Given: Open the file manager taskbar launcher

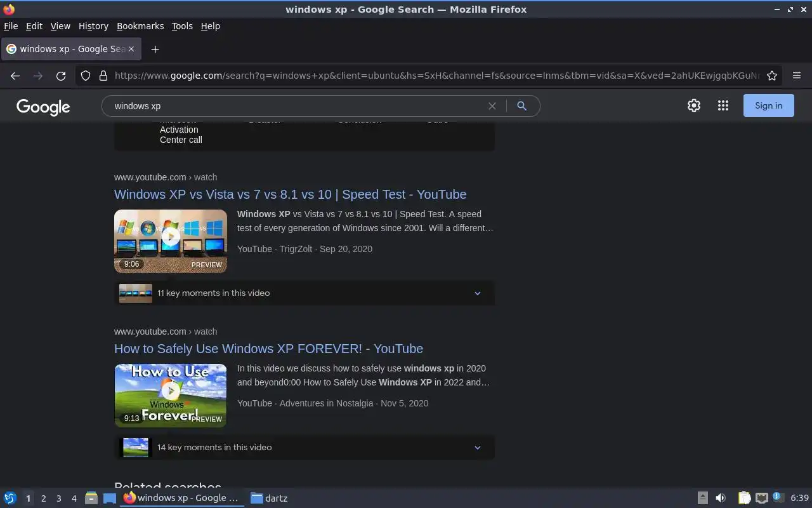Looking at the screenshot, I should click(91, 498).
